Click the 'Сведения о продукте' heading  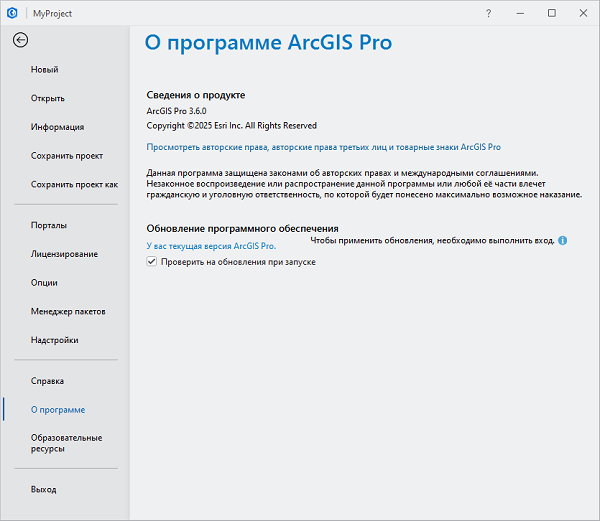coord(196,95)
